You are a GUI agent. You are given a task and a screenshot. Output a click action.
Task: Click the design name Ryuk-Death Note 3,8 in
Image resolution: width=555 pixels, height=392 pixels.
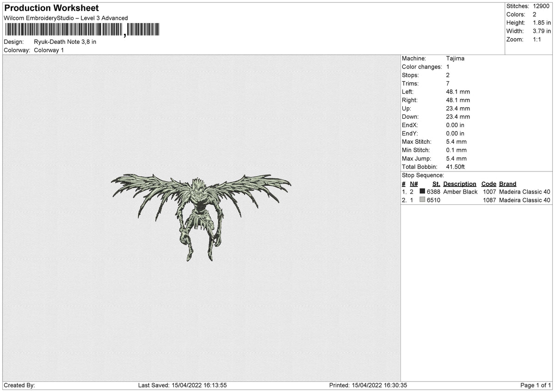(65, 42)
